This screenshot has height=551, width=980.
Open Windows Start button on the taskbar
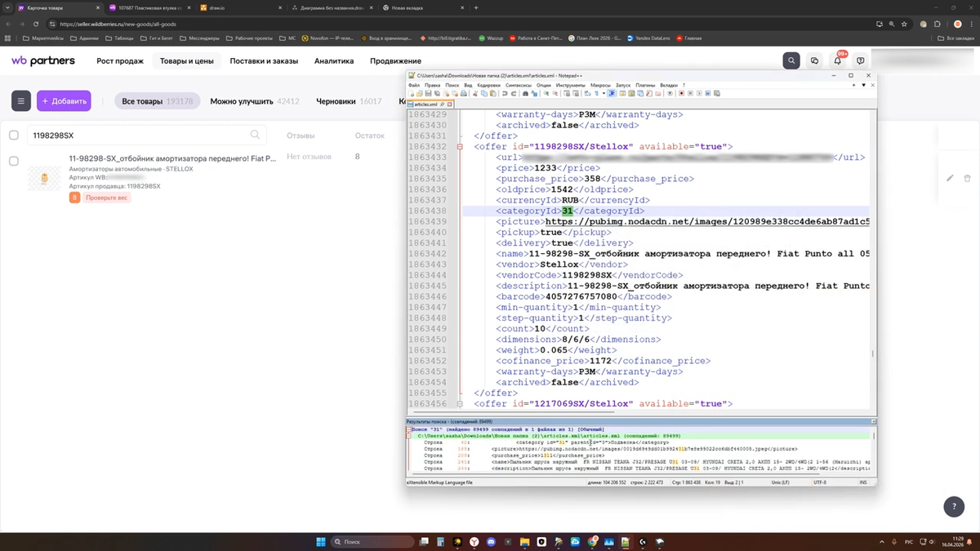pyautogui.click(x=321, y=542)
